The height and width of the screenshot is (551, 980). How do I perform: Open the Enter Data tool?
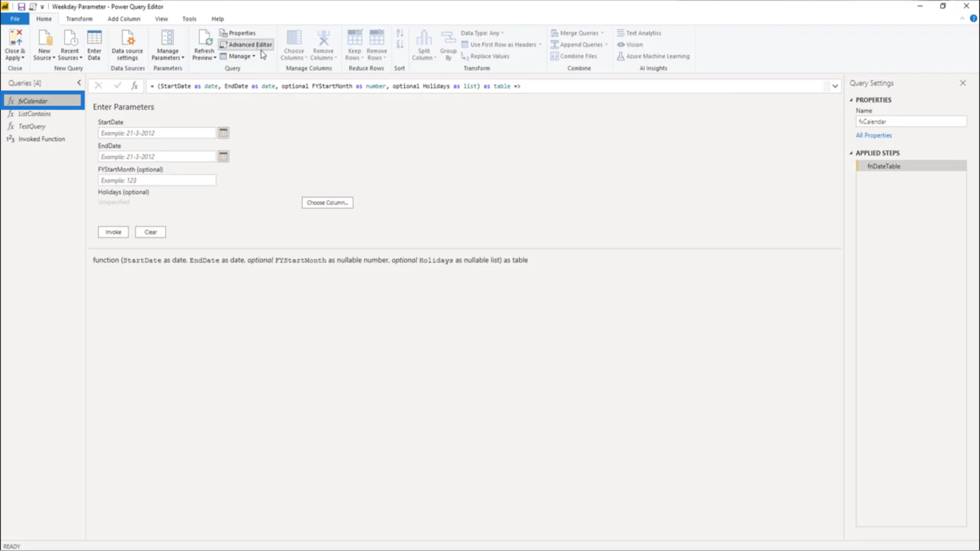94,45
